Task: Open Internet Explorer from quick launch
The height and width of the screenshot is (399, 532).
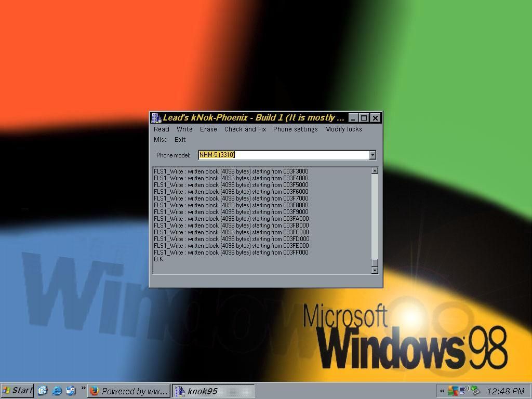Action: (57, 391)
